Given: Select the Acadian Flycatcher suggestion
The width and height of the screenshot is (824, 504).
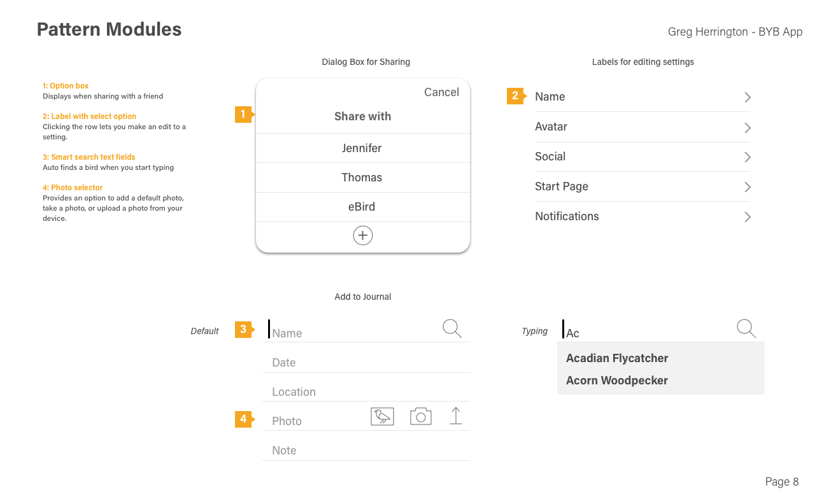Looking at the screenshot, I should click(617, 358).
